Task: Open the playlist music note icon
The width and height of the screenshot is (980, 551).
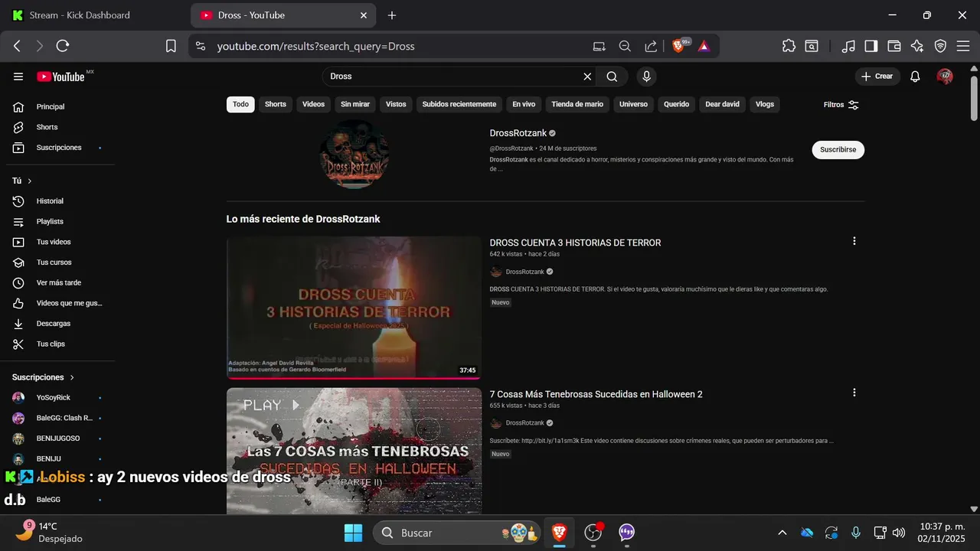Action: [848, 46]
